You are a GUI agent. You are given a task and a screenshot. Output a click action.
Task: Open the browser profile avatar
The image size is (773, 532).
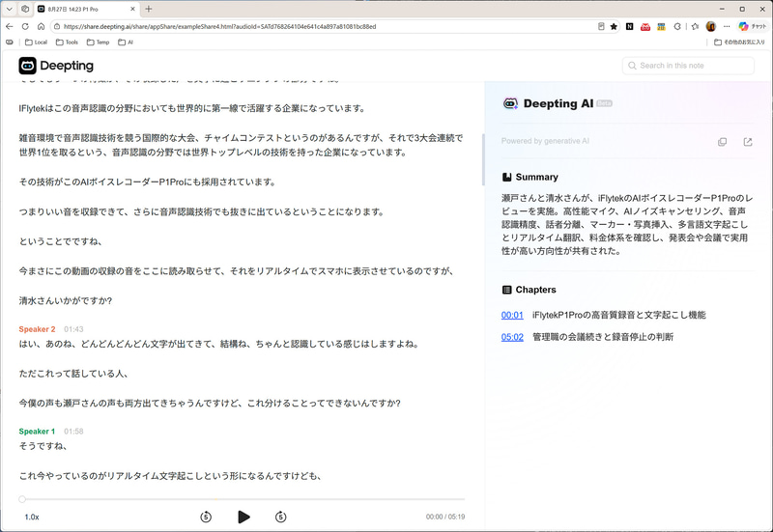(711, 27)
